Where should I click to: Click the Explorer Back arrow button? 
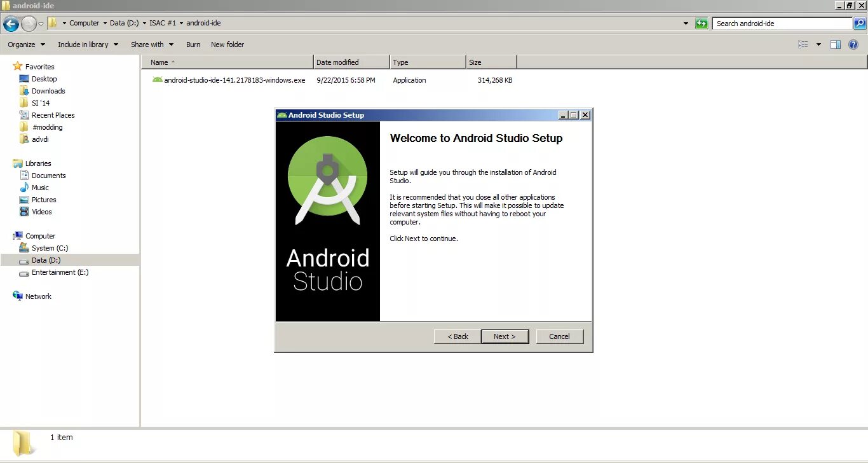point(11,24)
